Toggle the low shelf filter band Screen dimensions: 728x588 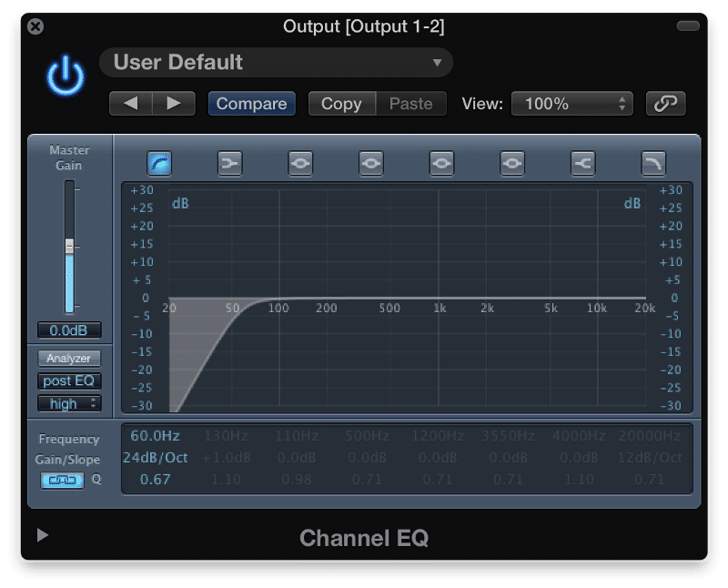[230, 163]
